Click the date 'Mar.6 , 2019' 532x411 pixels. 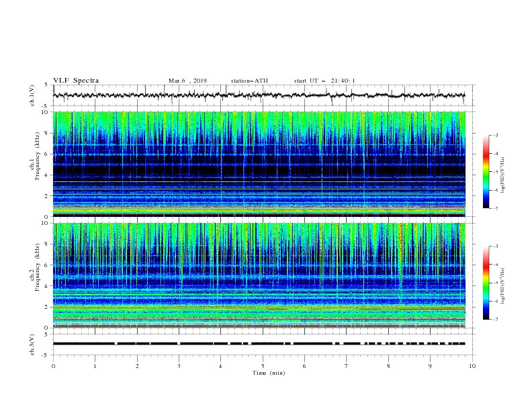click(x=187, y=81)
